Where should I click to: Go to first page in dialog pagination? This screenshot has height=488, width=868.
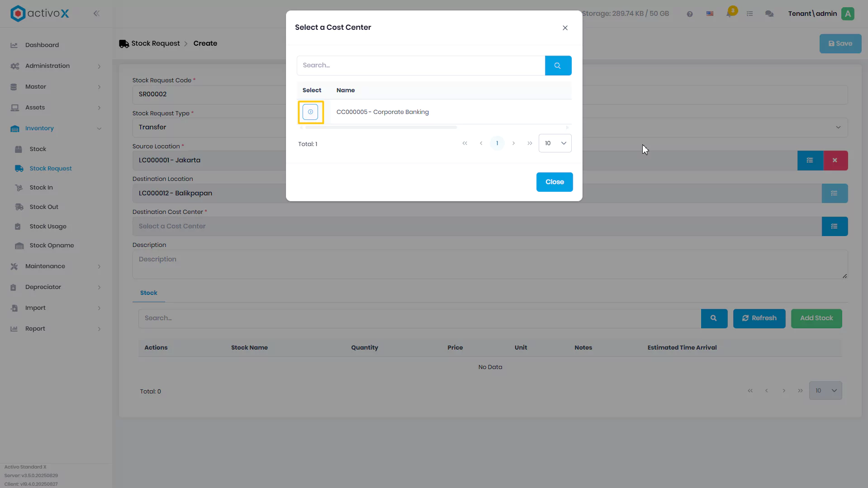[x=465, y=143]
